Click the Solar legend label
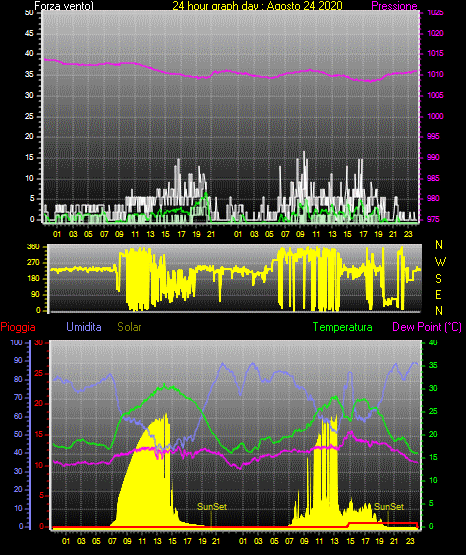Screen dimensions: 466x555 pos(130,327)
